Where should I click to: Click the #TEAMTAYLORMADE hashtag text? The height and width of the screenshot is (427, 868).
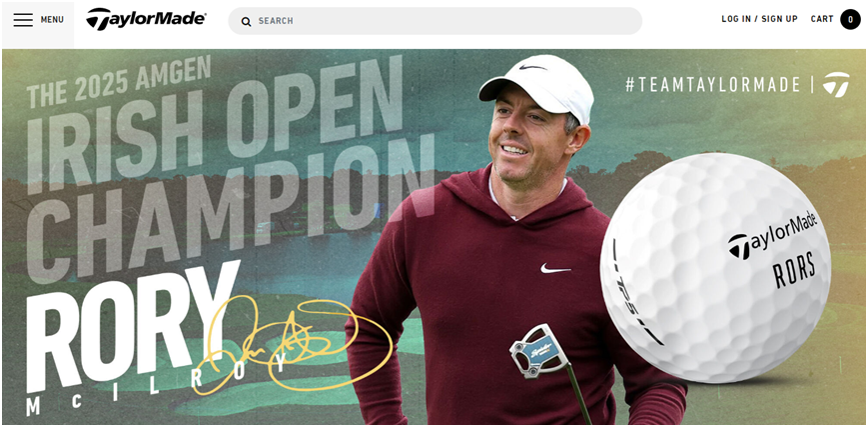pyautogui.click(x=713, y=85)
